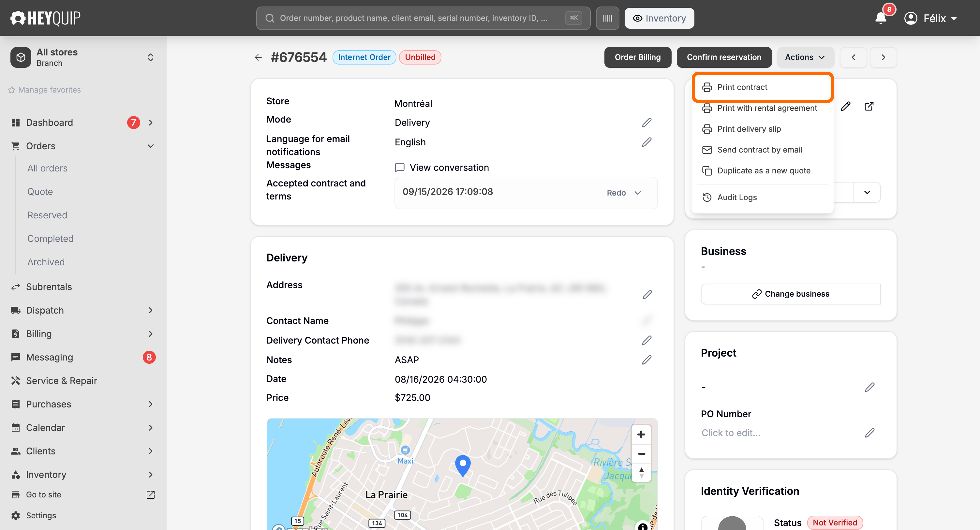This screenshot has width=980, height=530.
Task: Edit the email language pencil icon
Action: (647, 142)
